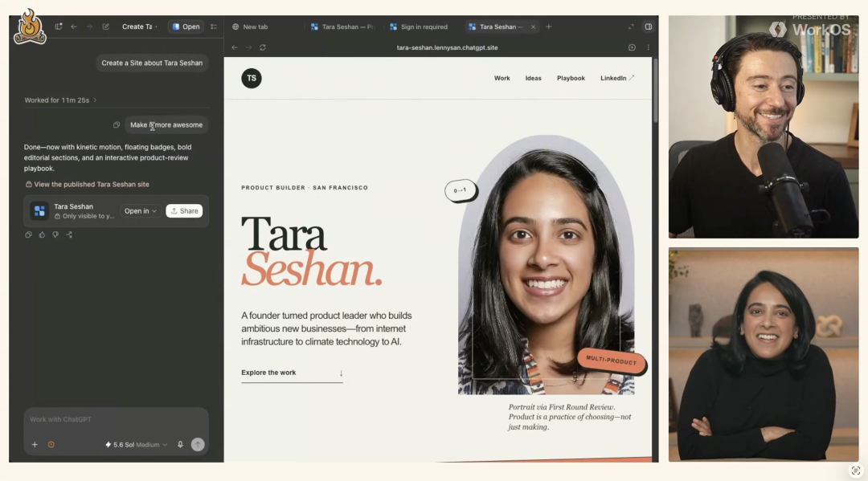This screenshot has height=481, width=868.
Task: Open the '5.6 Sol Medium' model dropdown
Action: pyautogui.click(x=136, y=445)
